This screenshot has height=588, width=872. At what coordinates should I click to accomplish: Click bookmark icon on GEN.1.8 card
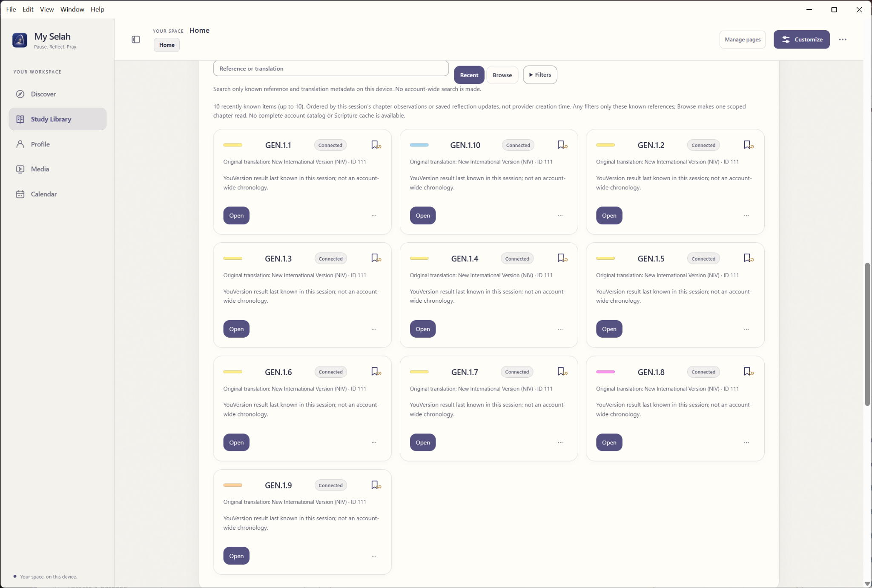tap(749, 372)
